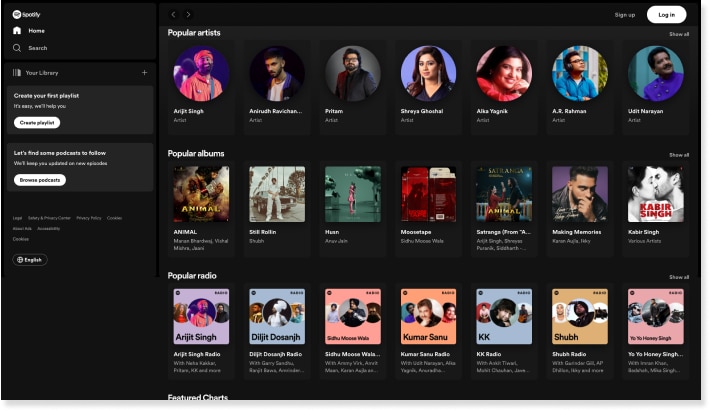Open the Kabir Singh album cover
Image resolution: width=710 pixels, height=411 pixels.
tap(656, 194)
